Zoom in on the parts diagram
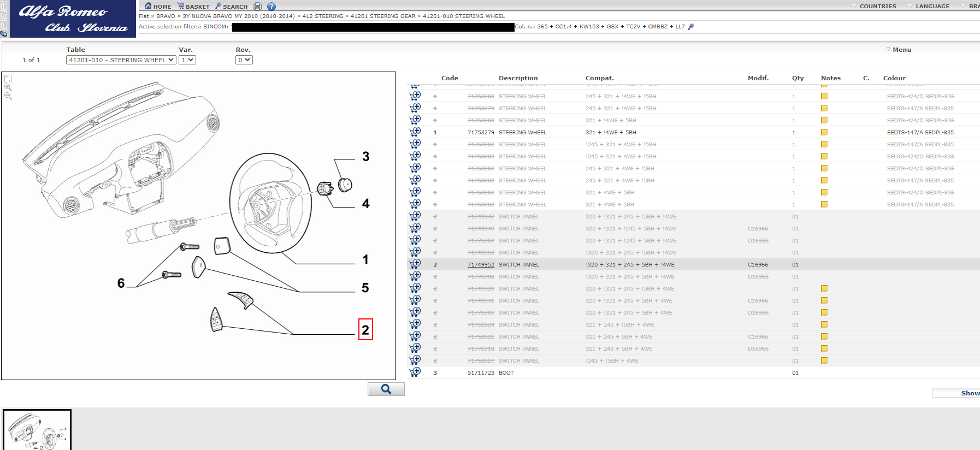Image resolution: width=980 pixels, height=450 pixels. point(8,87)
